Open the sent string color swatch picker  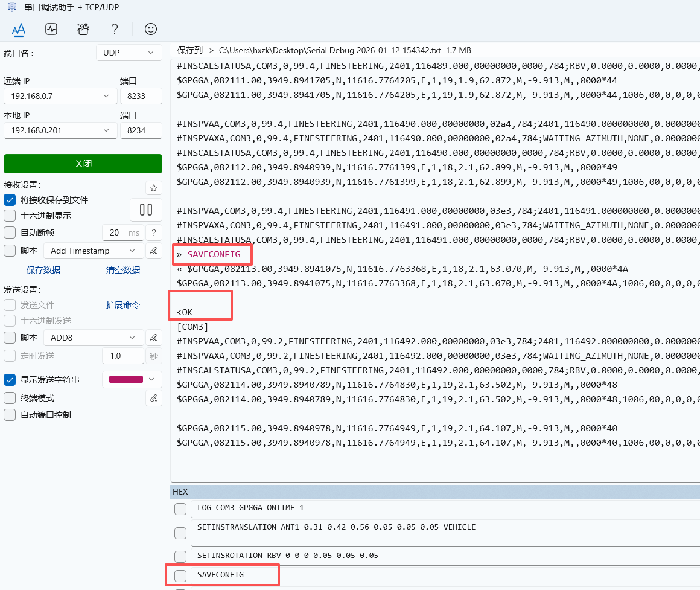point(132,380)
